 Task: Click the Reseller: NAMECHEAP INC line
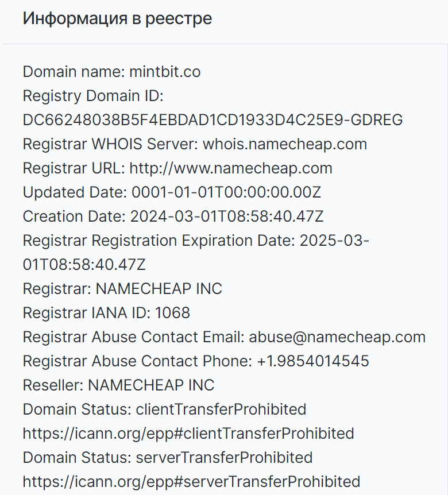pyautogui.click(x=118, y=385)
